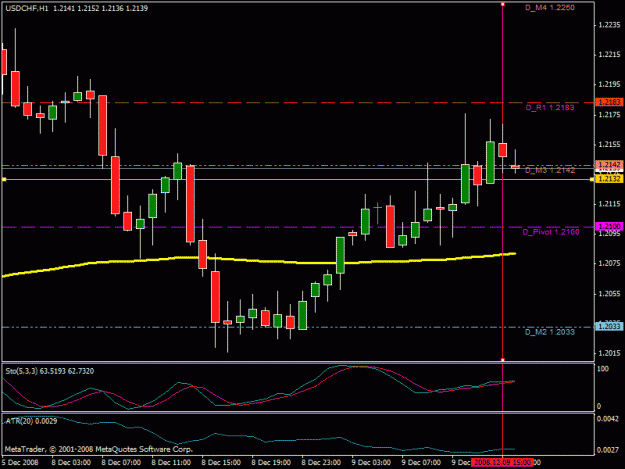
Task: Click the D_M4 1.2260 level label
Action: coord(550,8)
